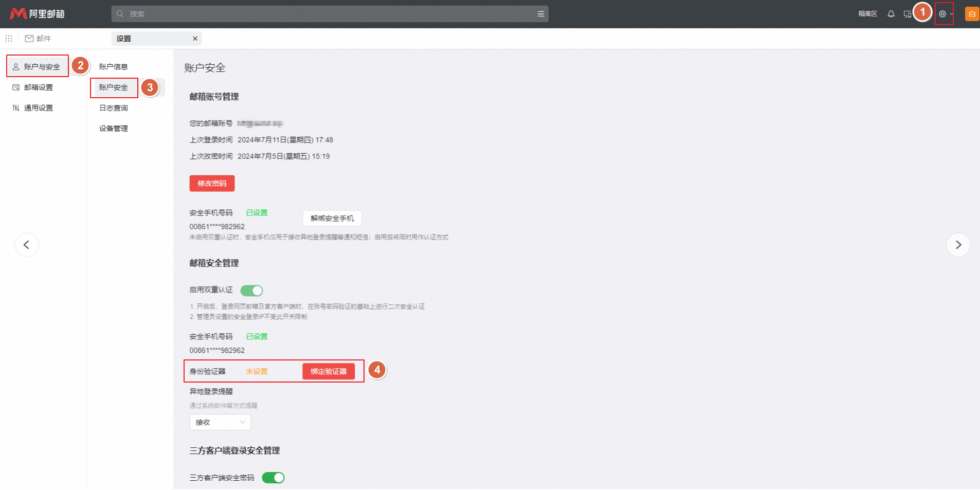Open 日志查询 from settings menu
Viewport: 980px width, 490px height.
pyautogui.click(x=113, y=107)
